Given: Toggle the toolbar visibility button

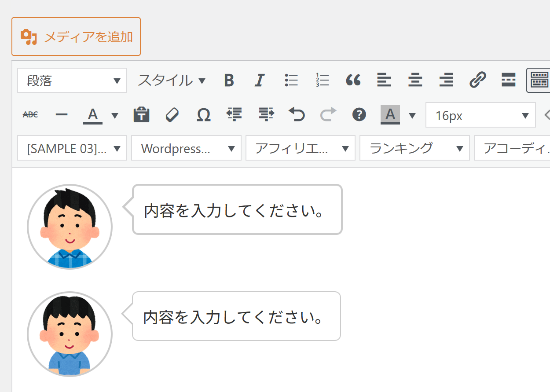Looking at the screenshot, I should [539, 81].
